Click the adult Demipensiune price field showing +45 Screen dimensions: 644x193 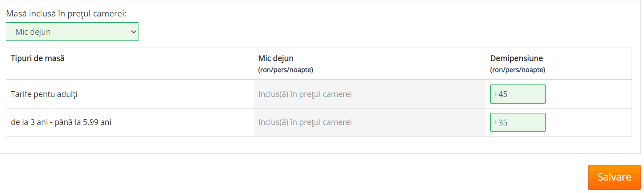(517, 94)
